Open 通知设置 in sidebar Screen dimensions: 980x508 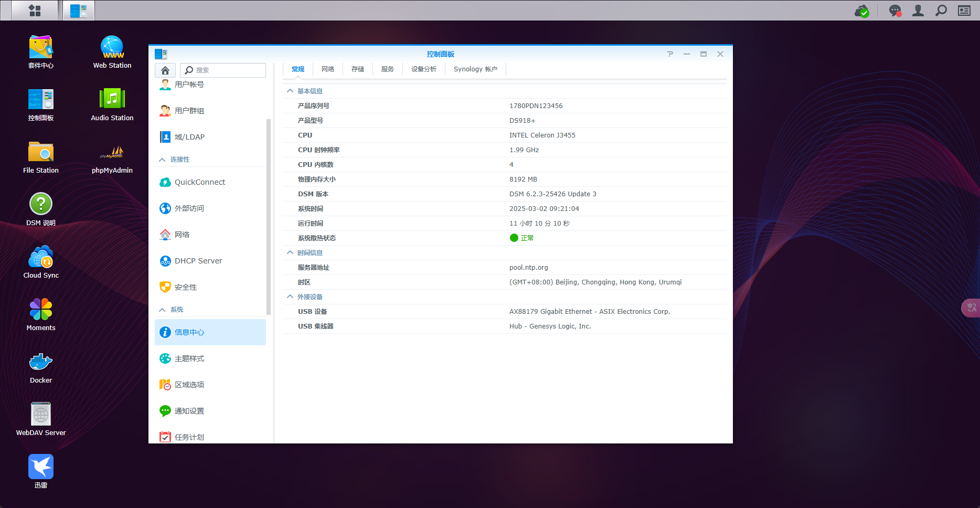[x=210, y=411]
